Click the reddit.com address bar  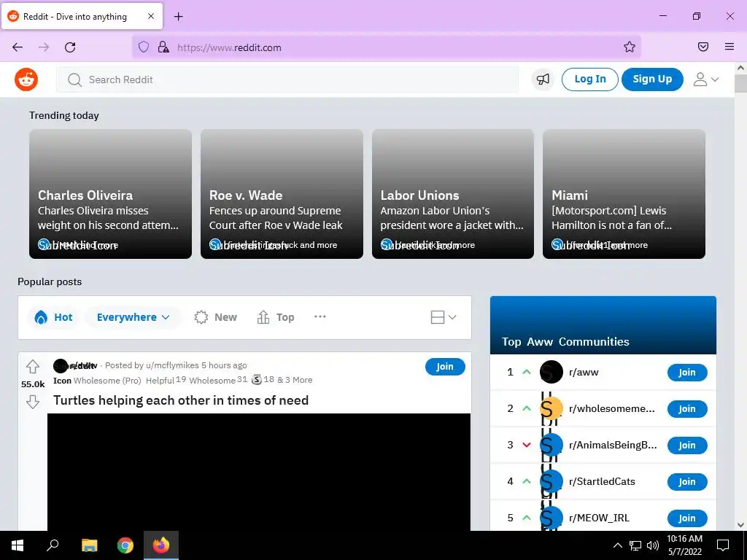[x=386, y=47]
